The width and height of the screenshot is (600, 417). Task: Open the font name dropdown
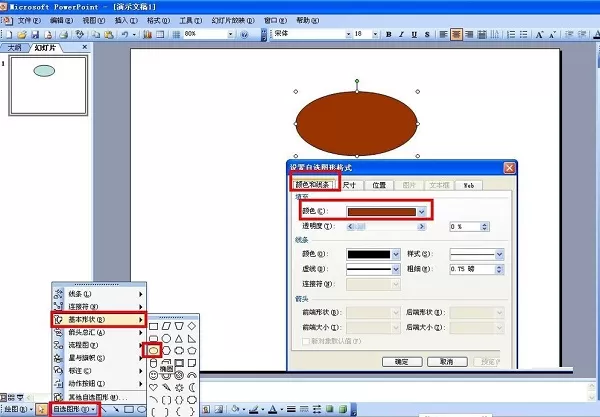348,34
